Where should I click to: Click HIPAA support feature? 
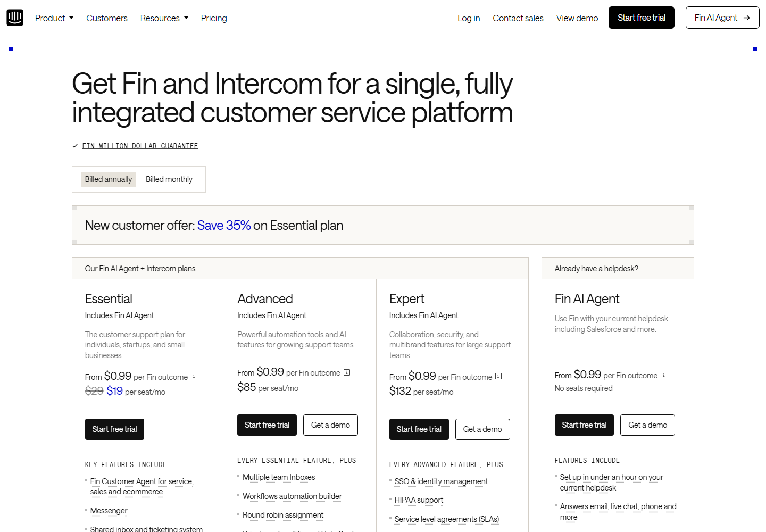(419, 500)
